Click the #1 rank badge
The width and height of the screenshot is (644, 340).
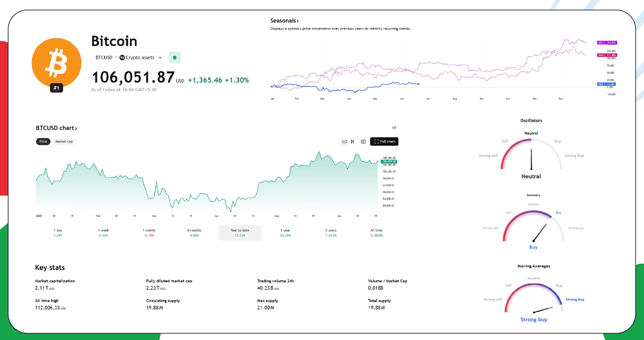57,88
